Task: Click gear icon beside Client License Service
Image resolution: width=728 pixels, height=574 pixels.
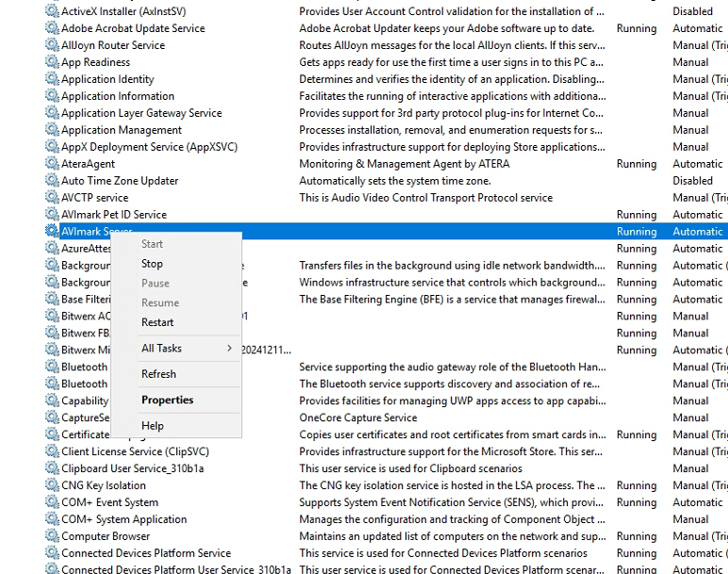Action: [52, 451]
